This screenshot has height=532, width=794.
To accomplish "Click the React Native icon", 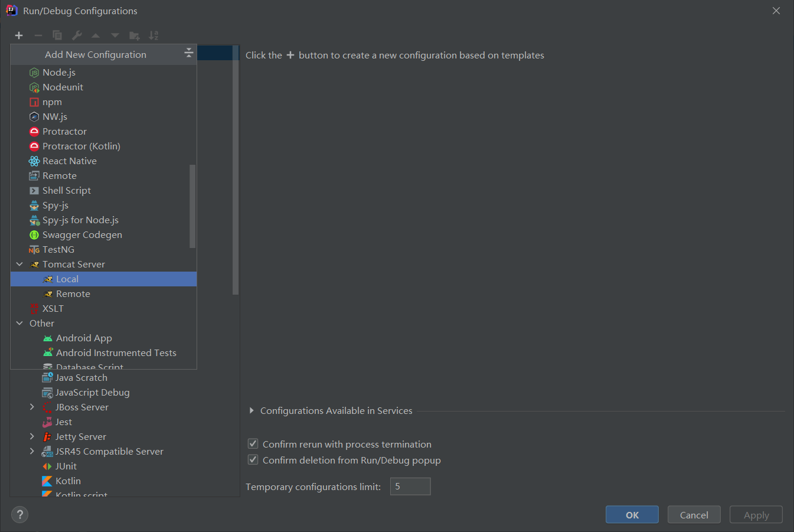I will (x=34, y=161).
